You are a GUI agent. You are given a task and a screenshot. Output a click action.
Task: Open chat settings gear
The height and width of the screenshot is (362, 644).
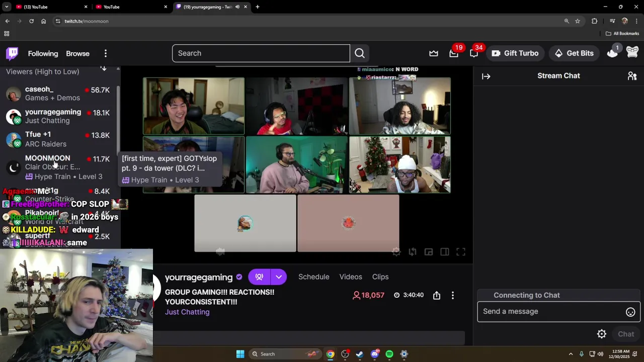tap(602, 334)
